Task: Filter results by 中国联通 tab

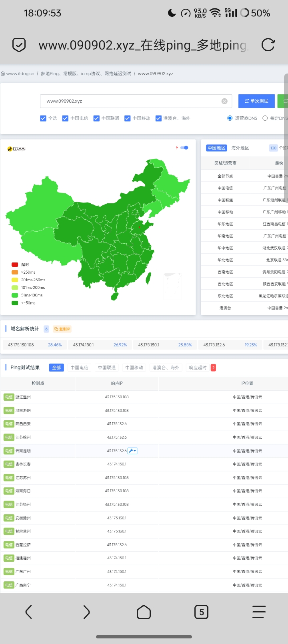Action: tap(107, 368)
